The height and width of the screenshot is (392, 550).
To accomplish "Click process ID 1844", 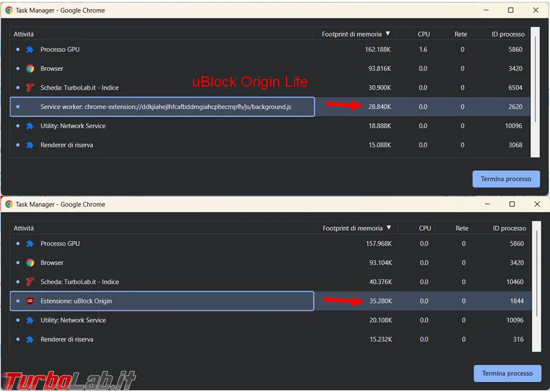I will click(516, 301).
